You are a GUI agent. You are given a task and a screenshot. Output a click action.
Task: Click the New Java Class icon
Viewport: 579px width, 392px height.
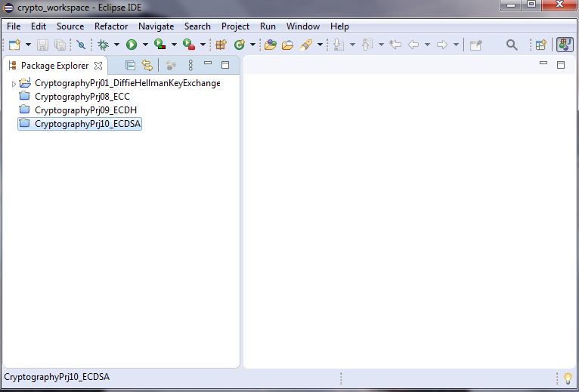[x=240, y=45]
